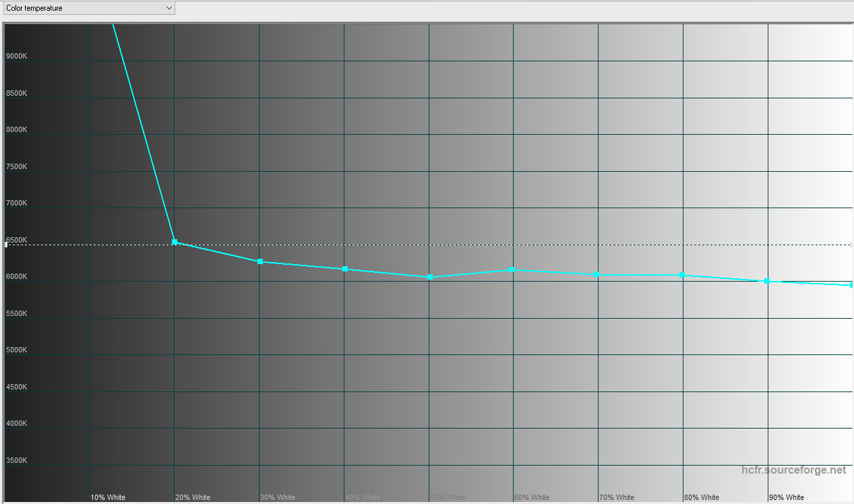Click the 30% White axis label

point(278,498)
